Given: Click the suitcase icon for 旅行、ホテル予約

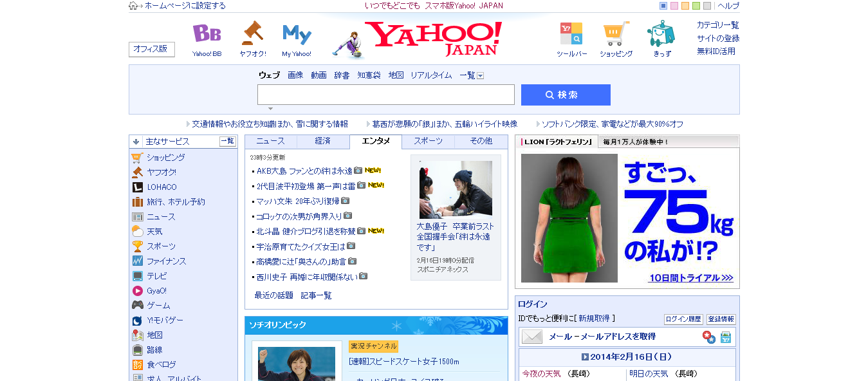Looking at the screenshot, I should 137,202.
